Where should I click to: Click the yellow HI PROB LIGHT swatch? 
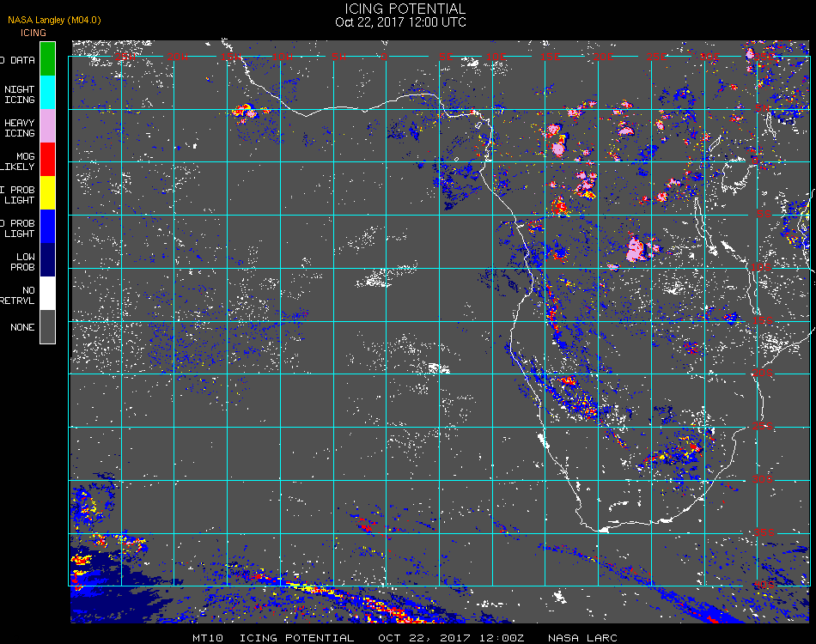[x=47, y=193]
